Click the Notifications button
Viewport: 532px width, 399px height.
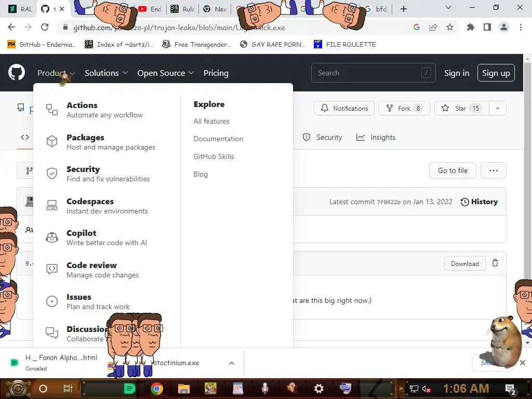[344, 108]
